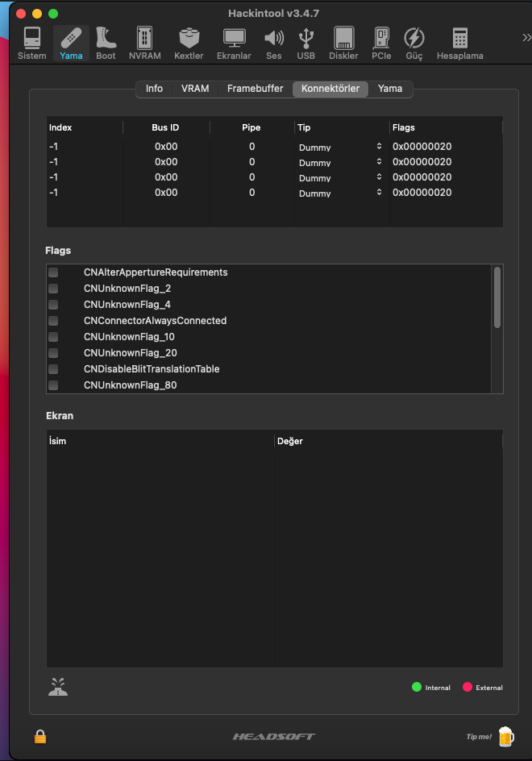Enable the CNAlterAppertureRequirements checkbox
Viewport: 532px width, 761px height.
(53, 272)
